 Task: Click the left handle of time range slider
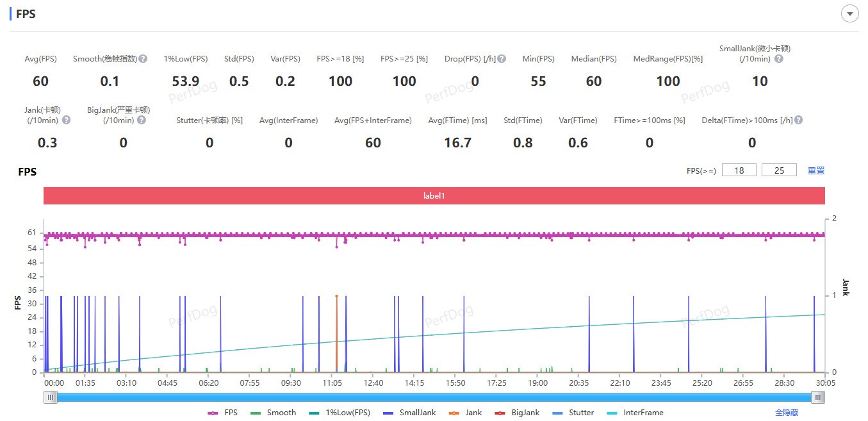coord(50,398)
